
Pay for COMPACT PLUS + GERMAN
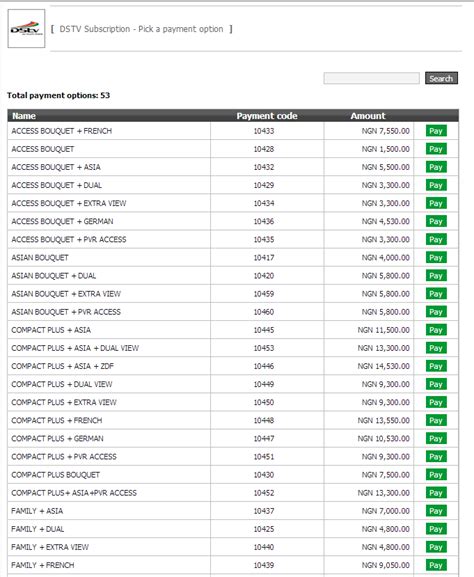(436, 438)
